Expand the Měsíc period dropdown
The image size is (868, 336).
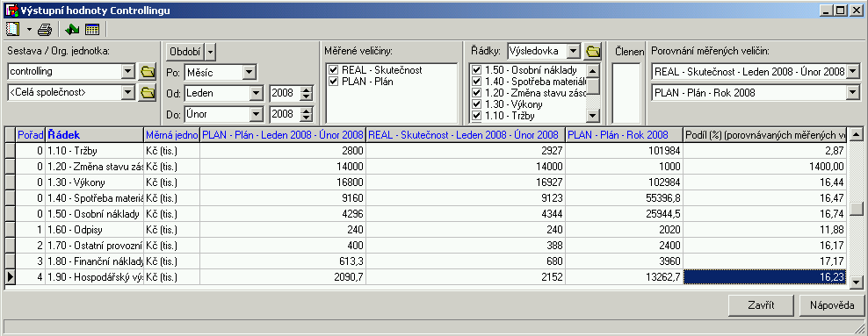click(250, 72)
